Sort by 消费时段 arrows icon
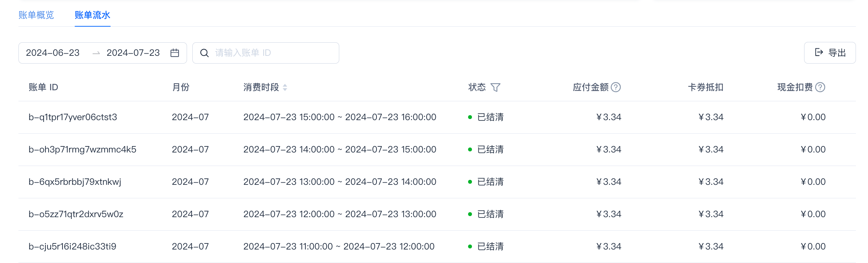This screenshot has width=868, height=263. pos(285,87)
